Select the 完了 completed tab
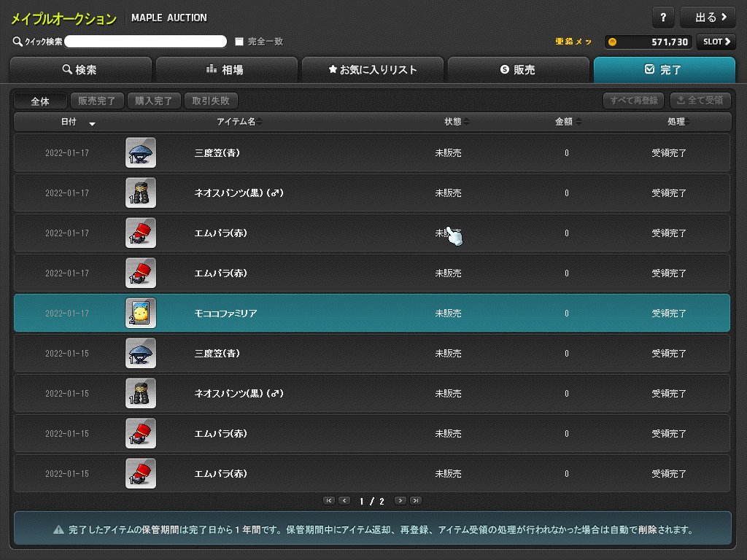 click(x=664, y=69)
